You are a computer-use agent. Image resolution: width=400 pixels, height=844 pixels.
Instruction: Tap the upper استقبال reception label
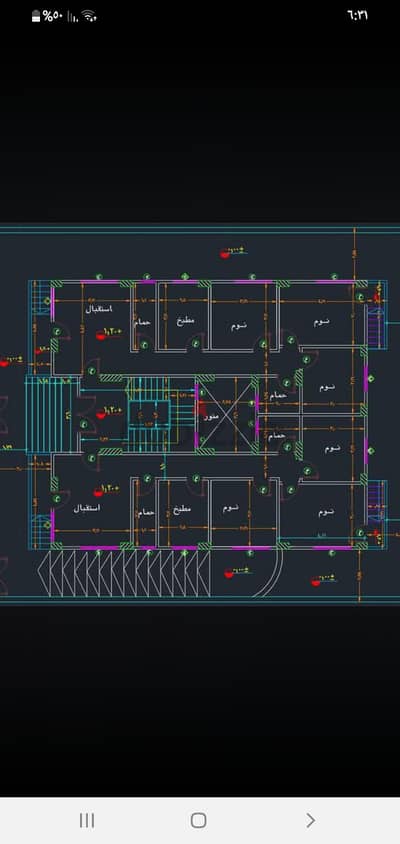99,310
